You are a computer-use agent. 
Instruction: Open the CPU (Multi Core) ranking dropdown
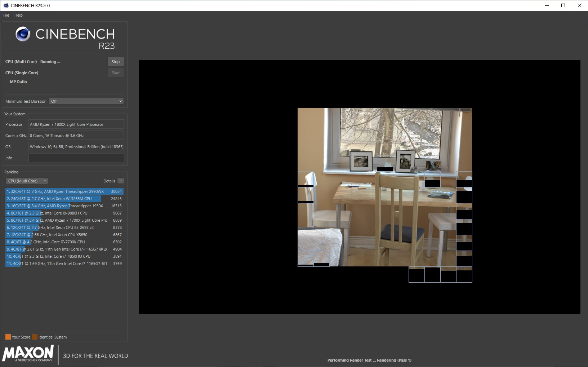pos(27,181)
